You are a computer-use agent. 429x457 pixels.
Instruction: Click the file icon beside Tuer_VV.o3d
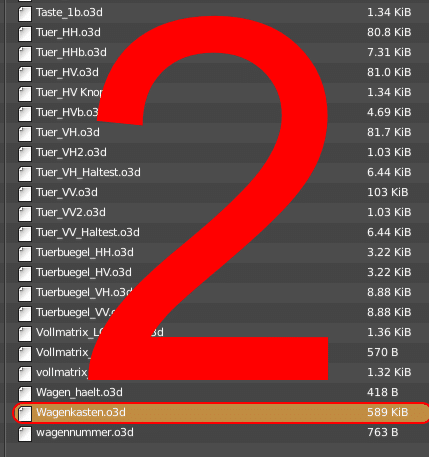(x=25, y=193)
